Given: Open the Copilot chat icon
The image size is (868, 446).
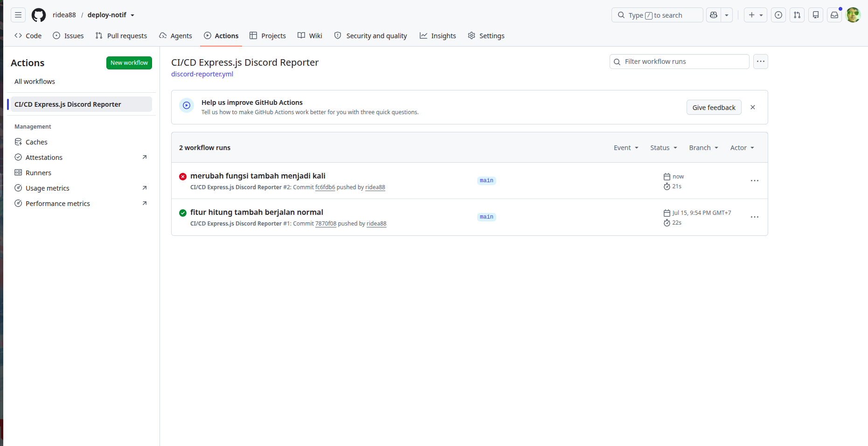Looking at the screenshot, I should click(714, 15).
